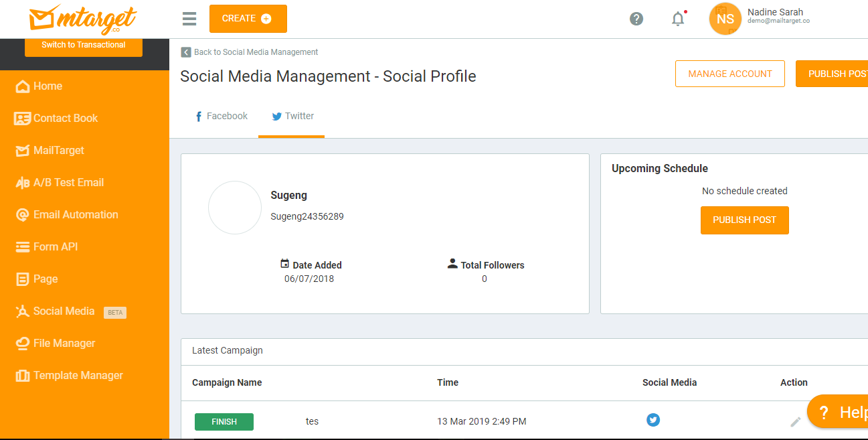868x440 pixels.
Task: Click Switch to Transactional button
Action: point(83,46)
